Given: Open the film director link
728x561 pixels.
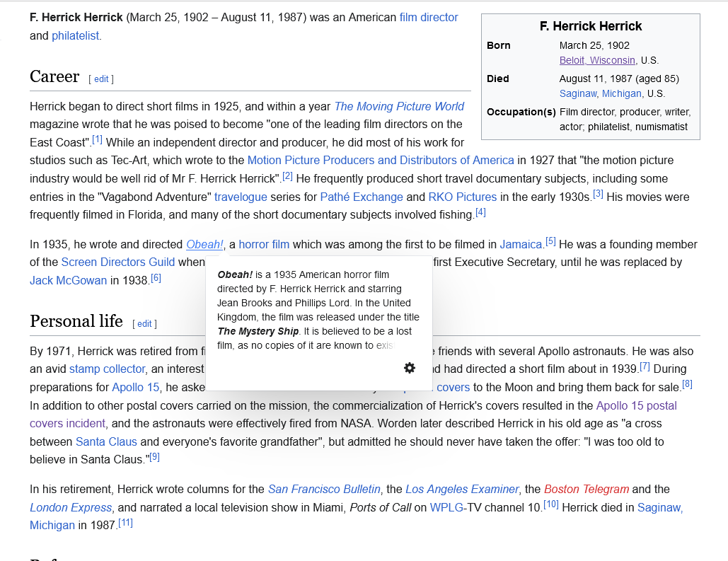Looking at the screenshot, I should tap(429, 17).
